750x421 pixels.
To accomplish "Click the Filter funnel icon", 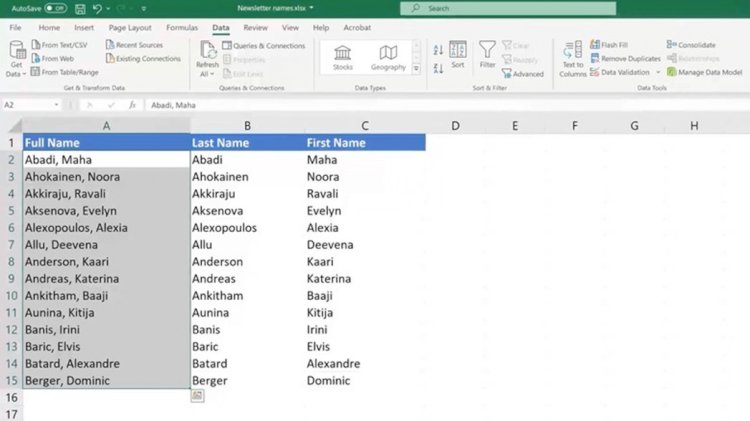I will pyautogui.click(x=487, y=49).
